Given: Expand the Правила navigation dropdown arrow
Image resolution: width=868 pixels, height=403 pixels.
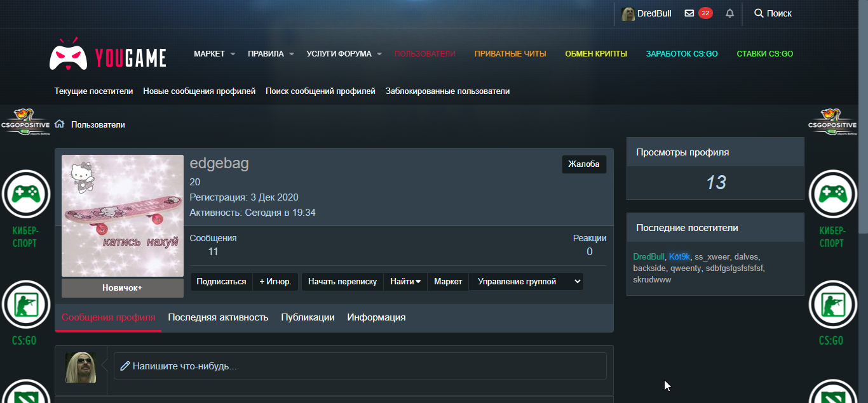Looking at the screenshot, I should (292, 54).
